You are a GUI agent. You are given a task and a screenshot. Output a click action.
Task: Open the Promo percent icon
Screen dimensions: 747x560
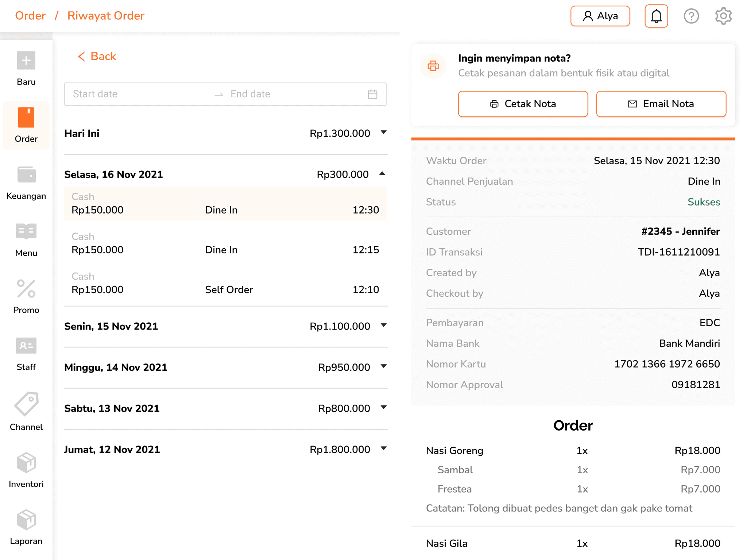pyautogui.click(x=26, y=289)
